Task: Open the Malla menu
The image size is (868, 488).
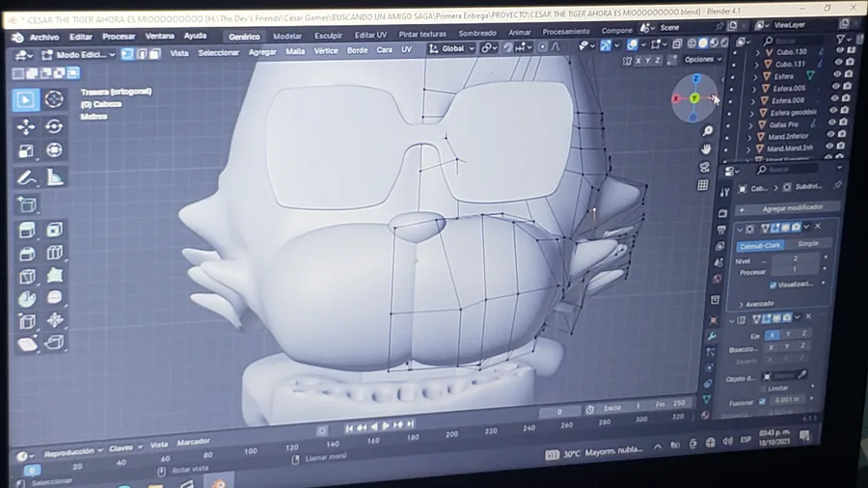Action: click(295, 51)
